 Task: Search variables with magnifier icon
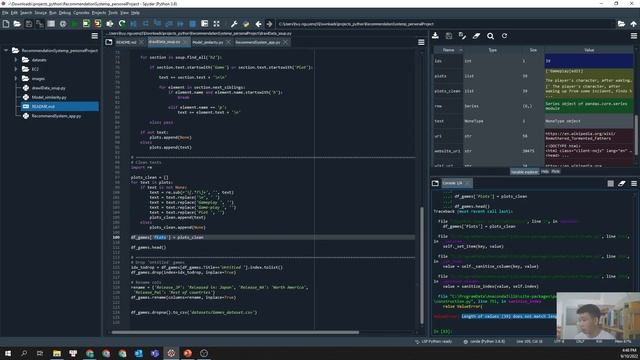click(490, 36)
